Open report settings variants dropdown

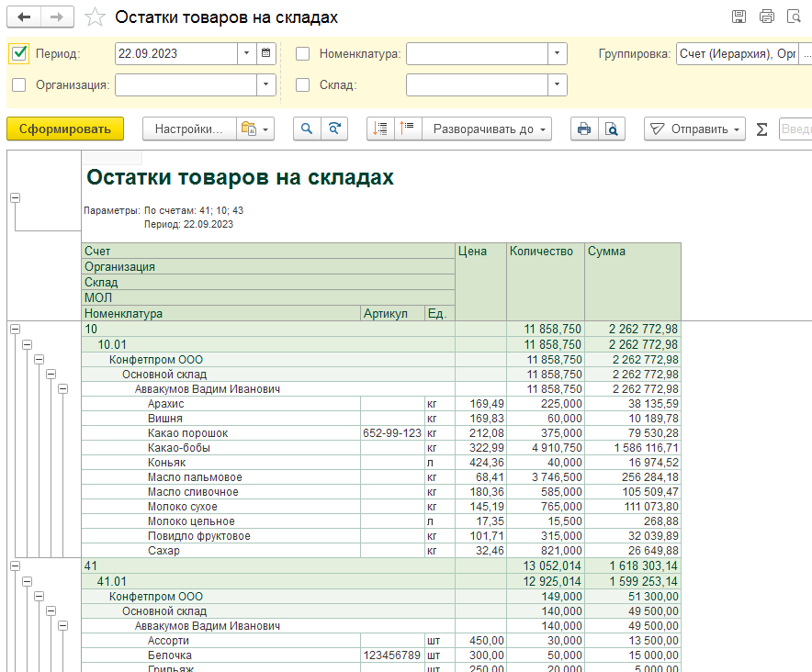coord(255,129)
